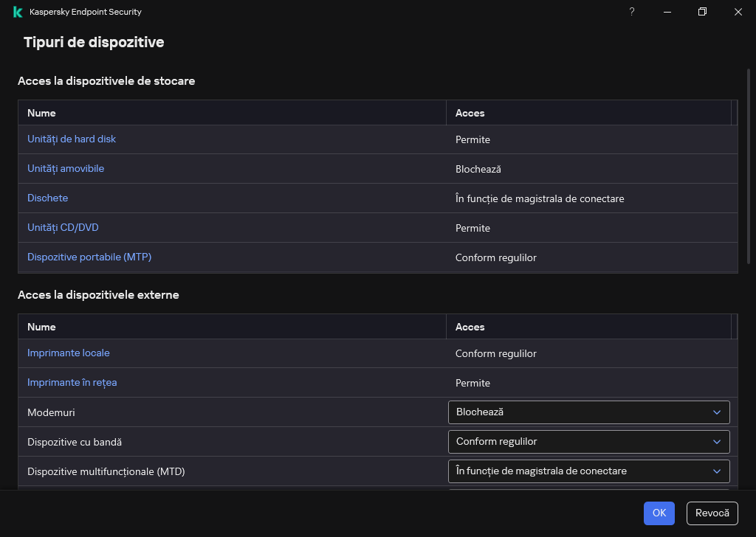
Task: Click the Nume column header in storage table
Action: 41,112
